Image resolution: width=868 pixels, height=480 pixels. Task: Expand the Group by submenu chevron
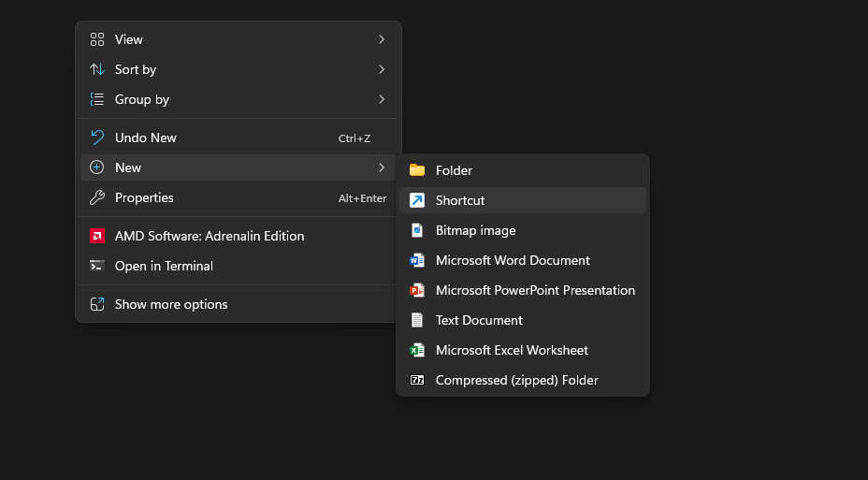point(382,99)
